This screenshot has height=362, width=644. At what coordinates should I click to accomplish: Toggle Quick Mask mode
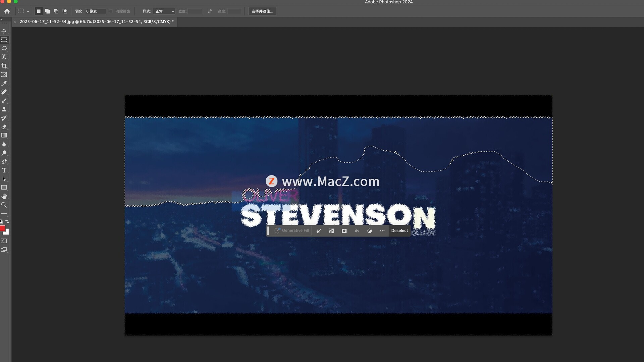click(4, 241)
